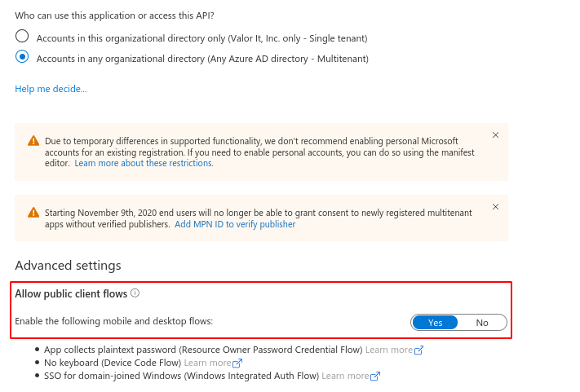Open Learn more for Windows Integrated Auth Flow
The height and width of the screenshot is (392, 580).
tap(351, 377)
